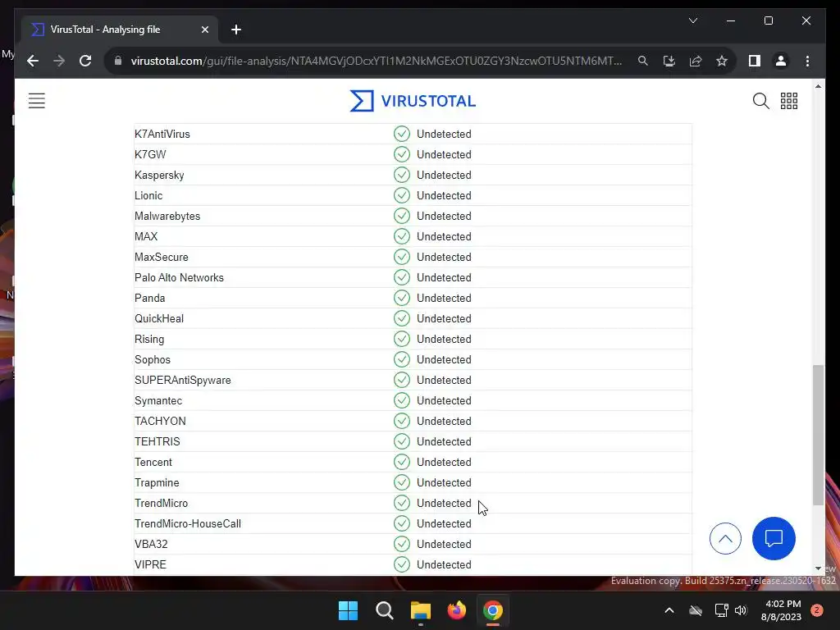This screenshot has height=630, width=840.
Task: Click the Sophos engine name
Action: (152, 359)
